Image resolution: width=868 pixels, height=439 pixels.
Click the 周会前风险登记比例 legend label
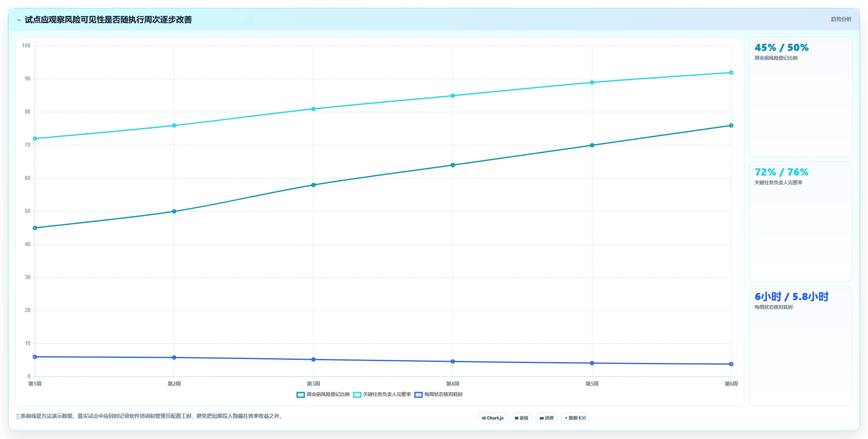[328, 394]
